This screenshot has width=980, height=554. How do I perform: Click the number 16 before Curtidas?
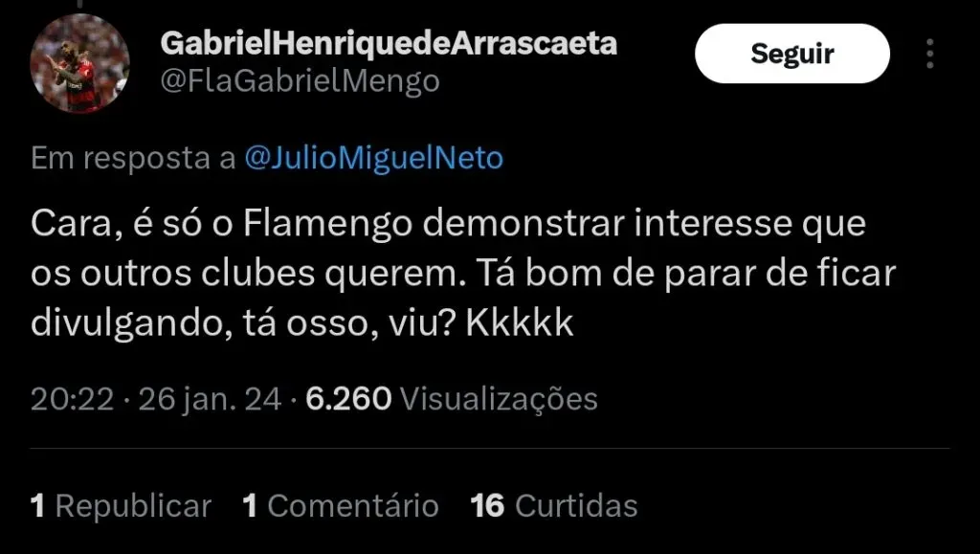click(487, 505)
